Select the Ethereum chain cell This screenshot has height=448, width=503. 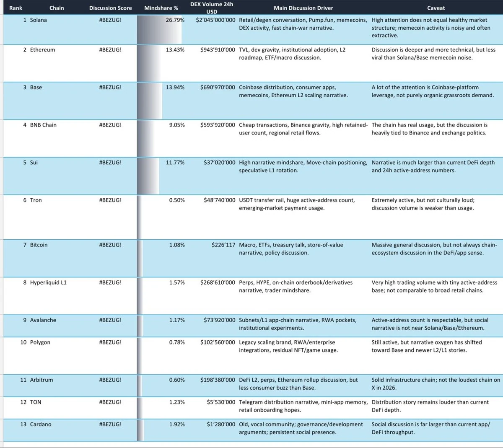tap(42, 50)
